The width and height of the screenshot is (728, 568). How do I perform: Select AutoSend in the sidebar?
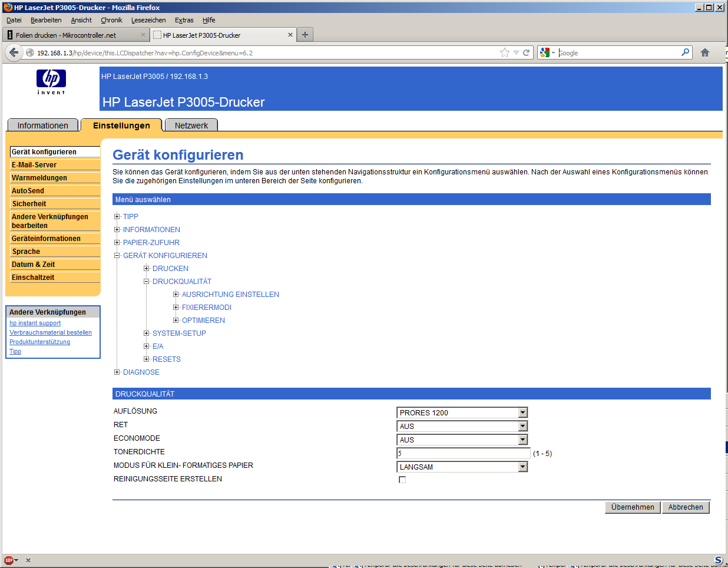55,191
